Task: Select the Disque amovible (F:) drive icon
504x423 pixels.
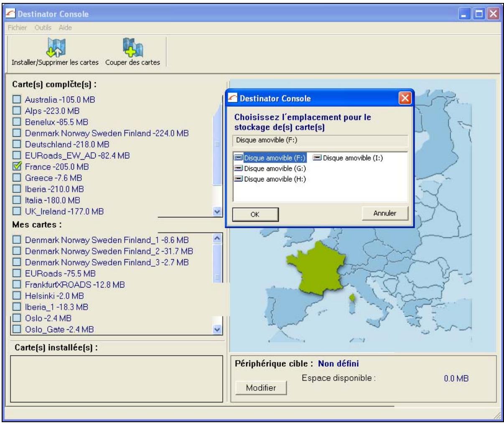Action: coord(239,158)
